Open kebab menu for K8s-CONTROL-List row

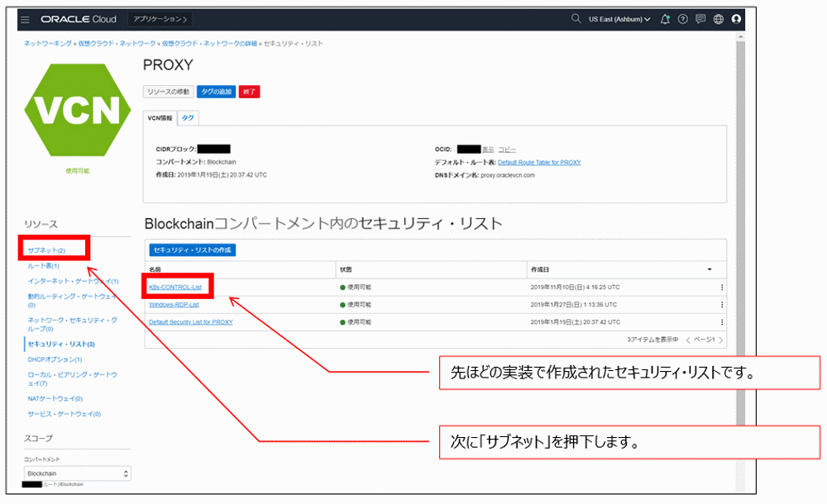[721, 286]
